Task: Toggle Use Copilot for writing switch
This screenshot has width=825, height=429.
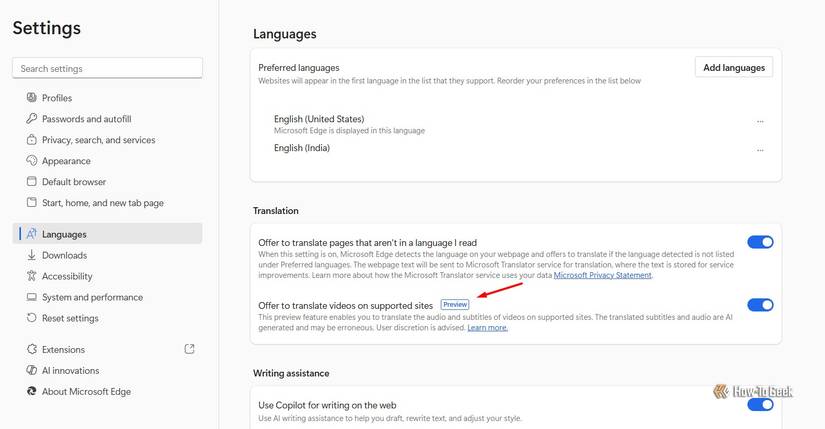Action: point(760,405)
